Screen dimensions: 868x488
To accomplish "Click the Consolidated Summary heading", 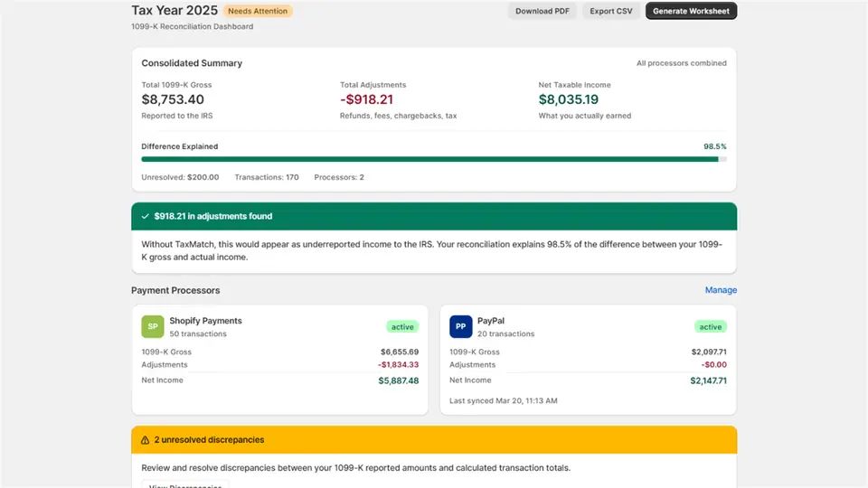I will tap(192, 63).
